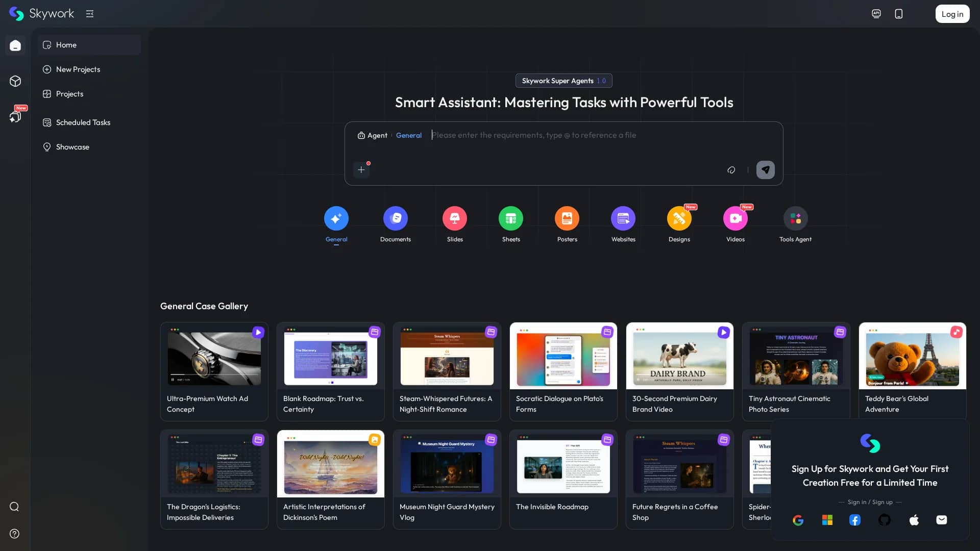Click the Skywork logo
This screenshot has width=980, height=551.
[42, 14]
